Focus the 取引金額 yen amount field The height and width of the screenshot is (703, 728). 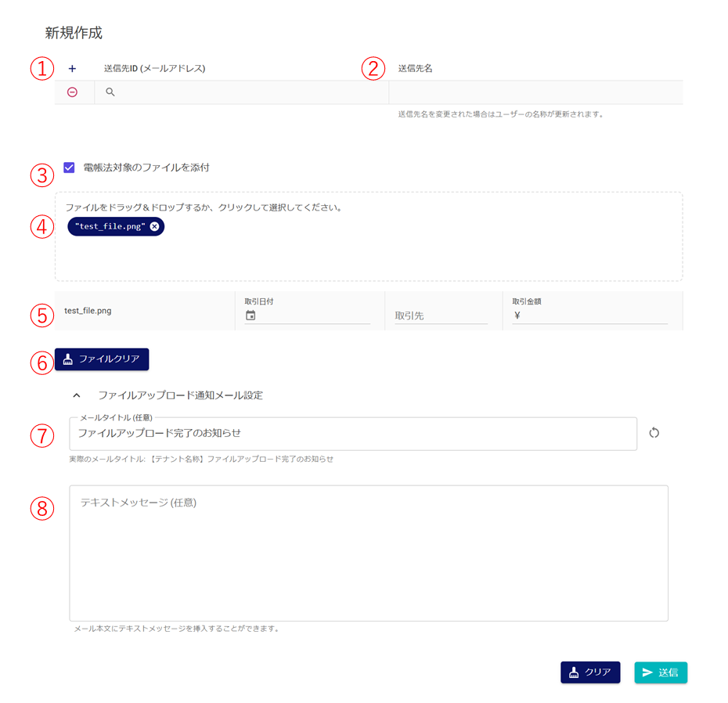[x=595, y=316]
